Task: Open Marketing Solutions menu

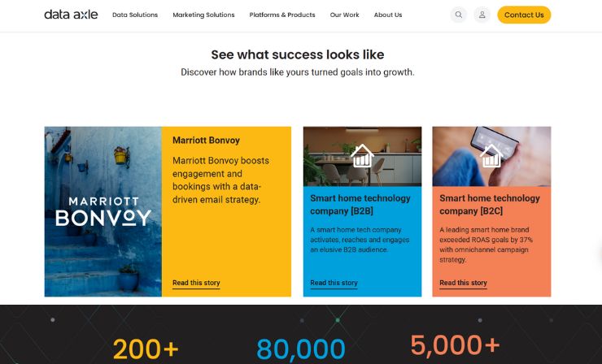Action: 203,15
